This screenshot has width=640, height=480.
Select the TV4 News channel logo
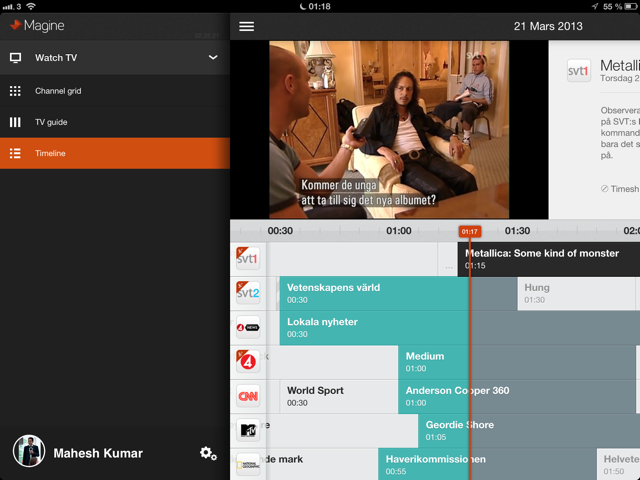[x=248, y=327]
